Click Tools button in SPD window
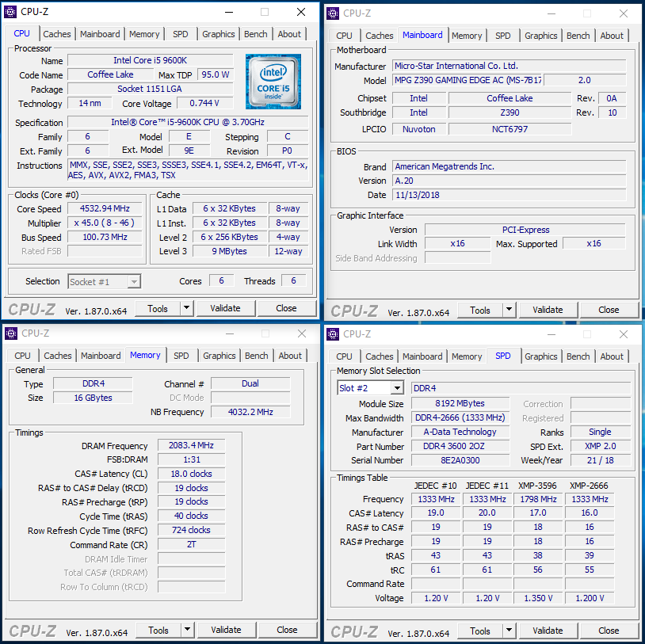645x644 pixels. pos(480,631)
